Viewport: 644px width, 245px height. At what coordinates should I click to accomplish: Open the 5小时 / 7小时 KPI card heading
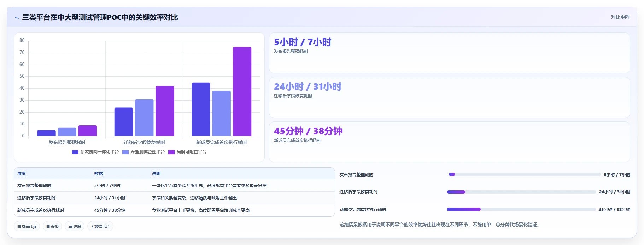[303, 42]
